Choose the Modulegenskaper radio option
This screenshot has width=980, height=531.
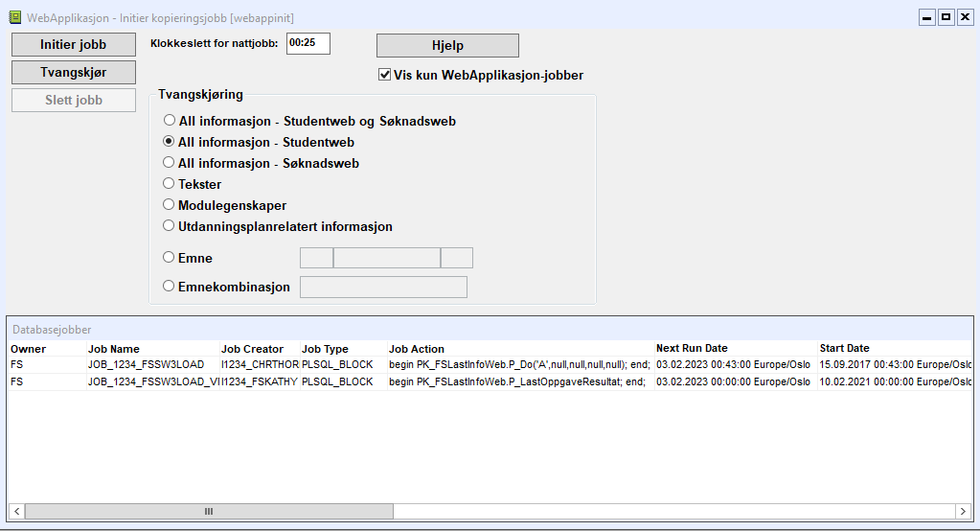coord(169,204)
